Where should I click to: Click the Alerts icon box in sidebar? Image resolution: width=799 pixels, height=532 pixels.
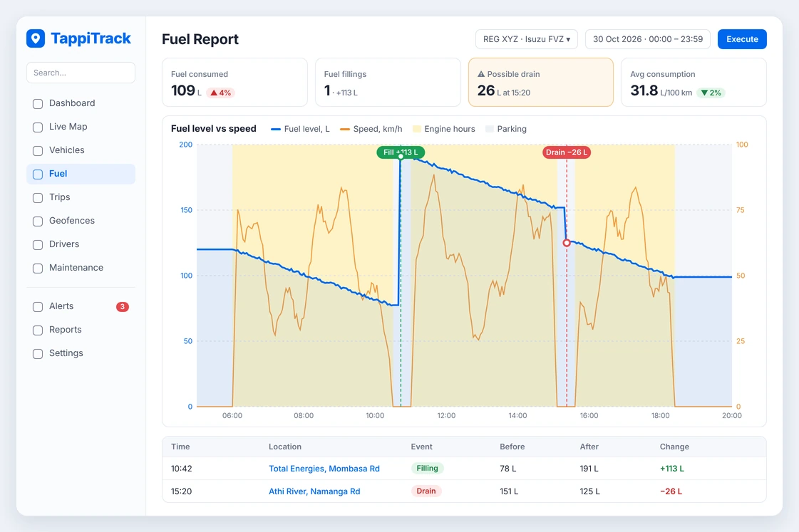[x=38, y=306]
